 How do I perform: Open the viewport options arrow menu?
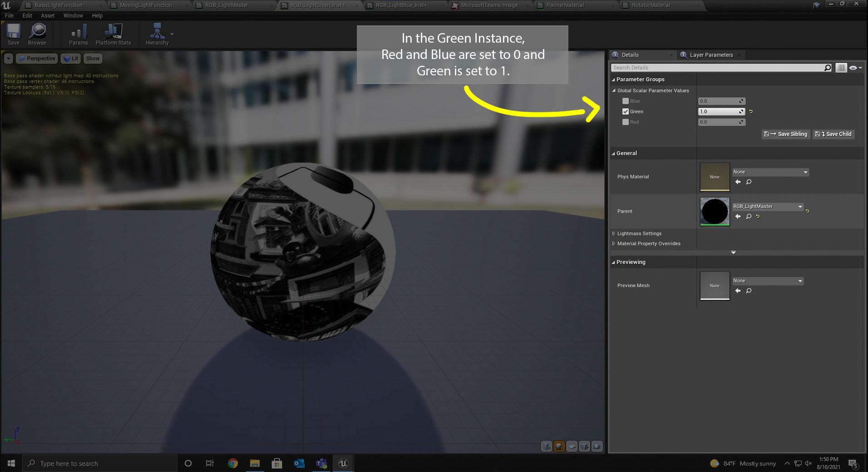(x=9, y=59)
